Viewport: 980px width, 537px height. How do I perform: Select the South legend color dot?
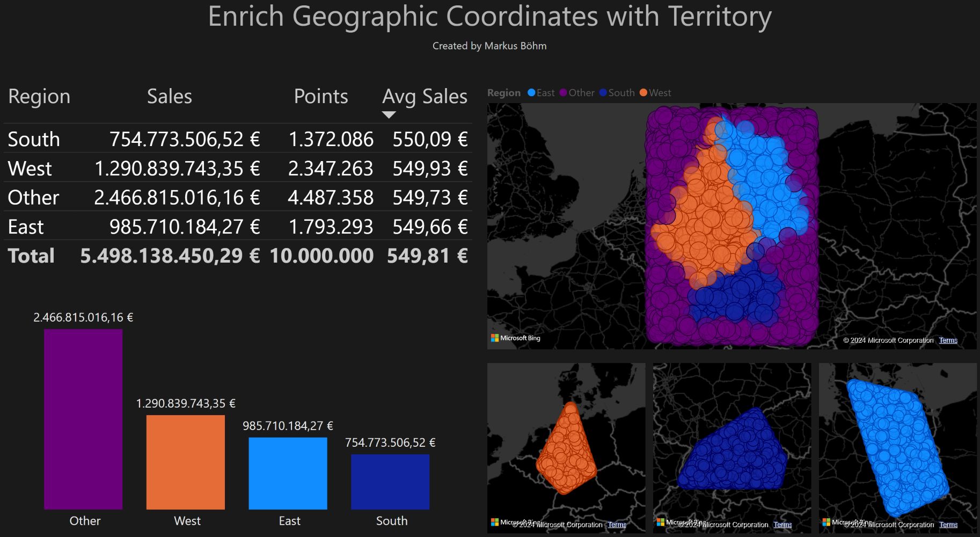(x=603, y=92)
